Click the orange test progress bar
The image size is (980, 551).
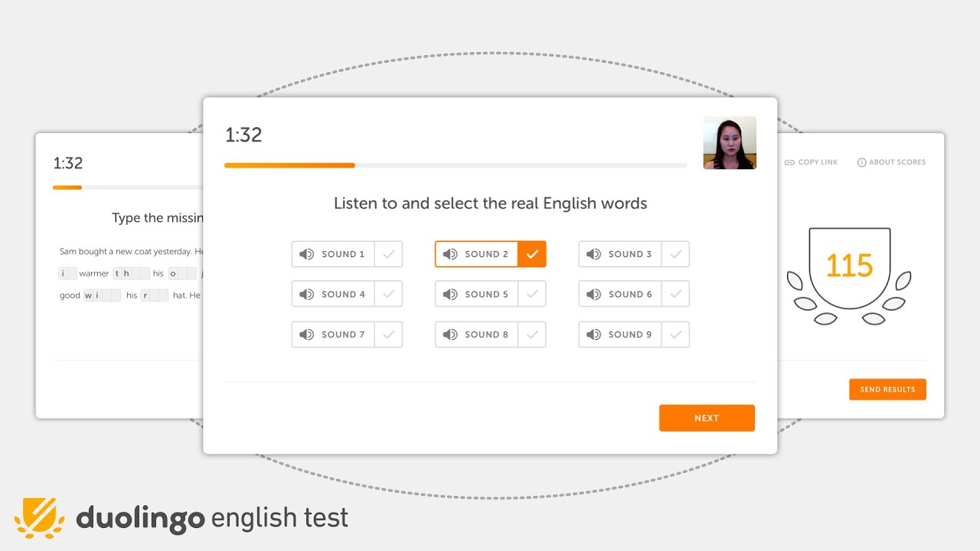[289, 165]
